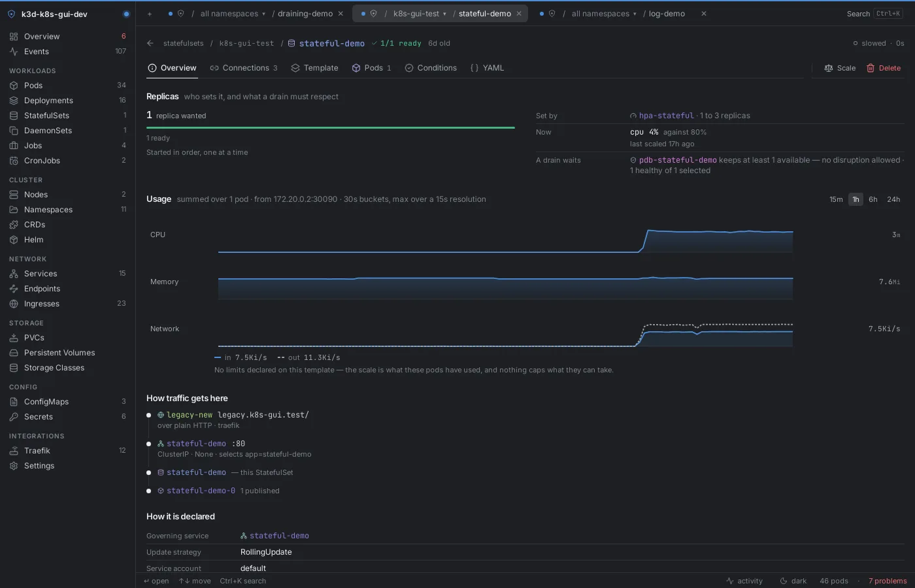Open Helm section

click(x=67, y=240)
